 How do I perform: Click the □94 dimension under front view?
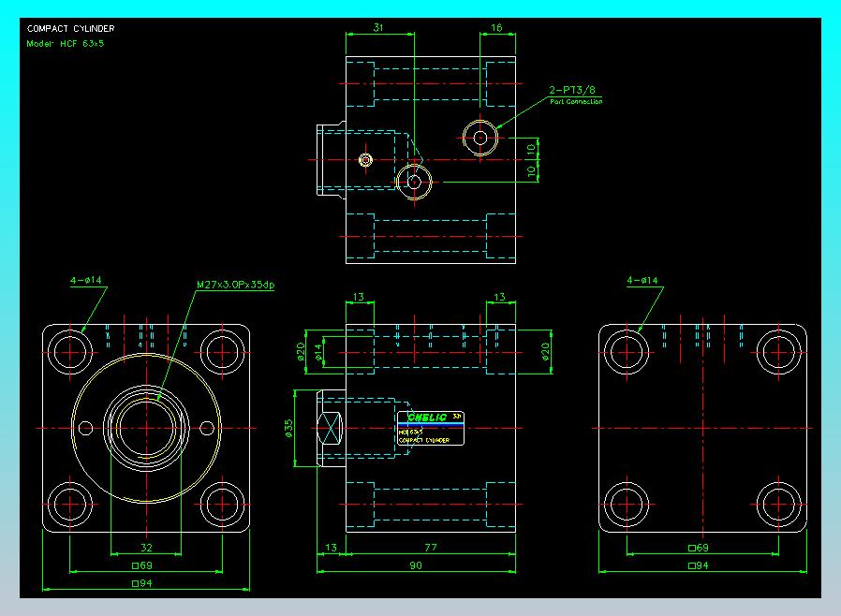(x=142, y=582)
